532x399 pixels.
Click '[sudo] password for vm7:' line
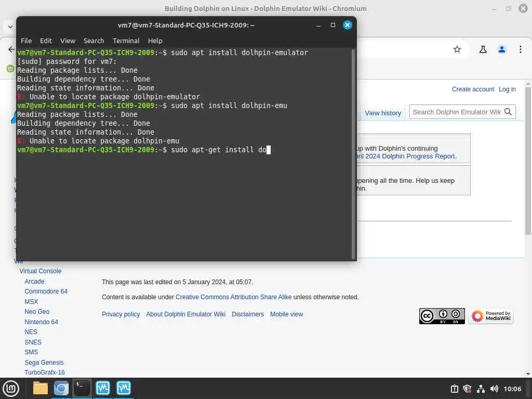(67, 61)
